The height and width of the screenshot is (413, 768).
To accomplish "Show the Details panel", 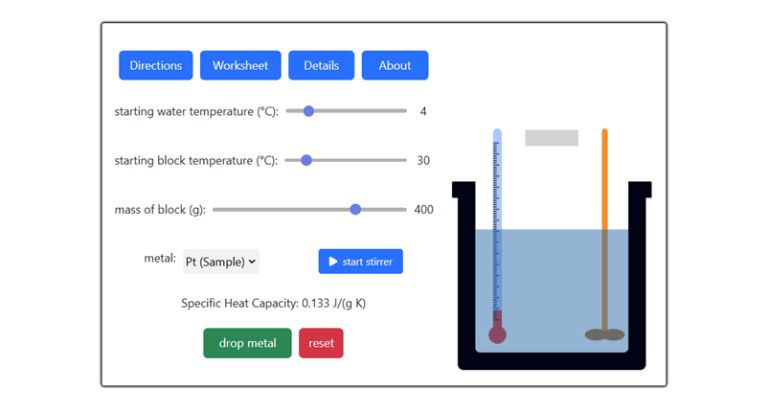I will coord(321,66).
